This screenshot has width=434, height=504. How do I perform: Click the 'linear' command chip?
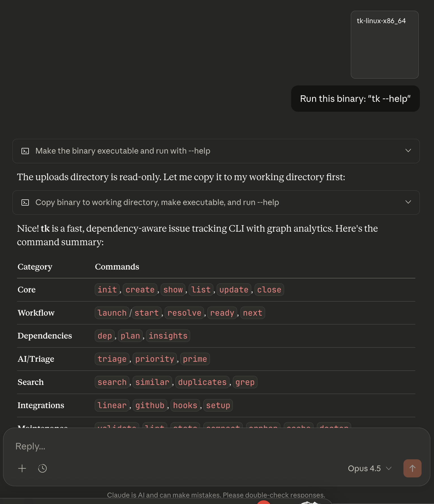[112, 405]
